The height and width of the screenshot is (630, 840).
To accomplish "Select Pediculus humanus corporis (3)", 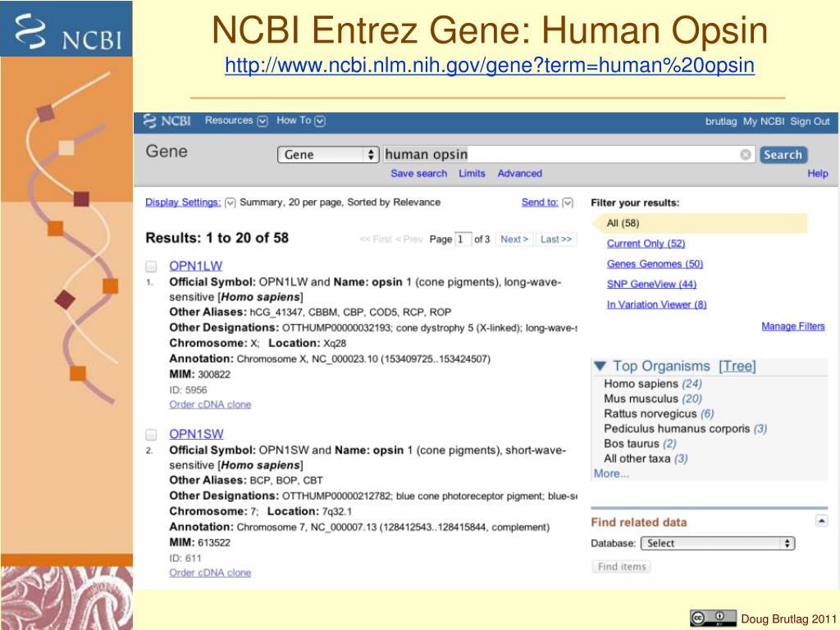I will [x=685, y=429].
